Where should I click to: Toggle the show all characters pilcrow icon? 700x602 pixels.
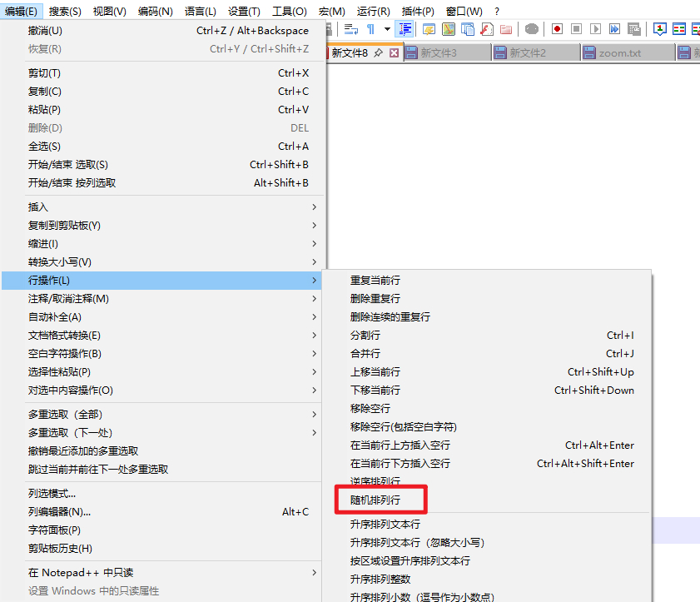point(370,29)
